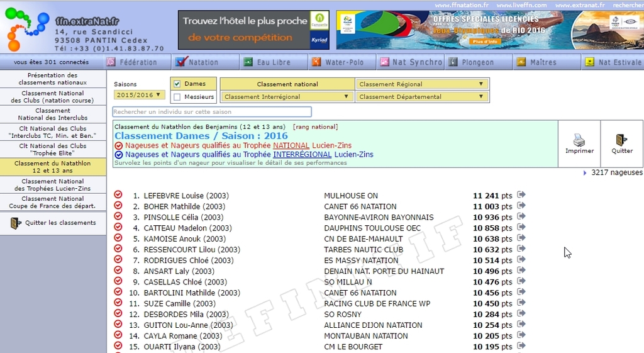This screenshot has width=644, height=353.
Task: Click the individual search input field
Action: pos(212,112)
